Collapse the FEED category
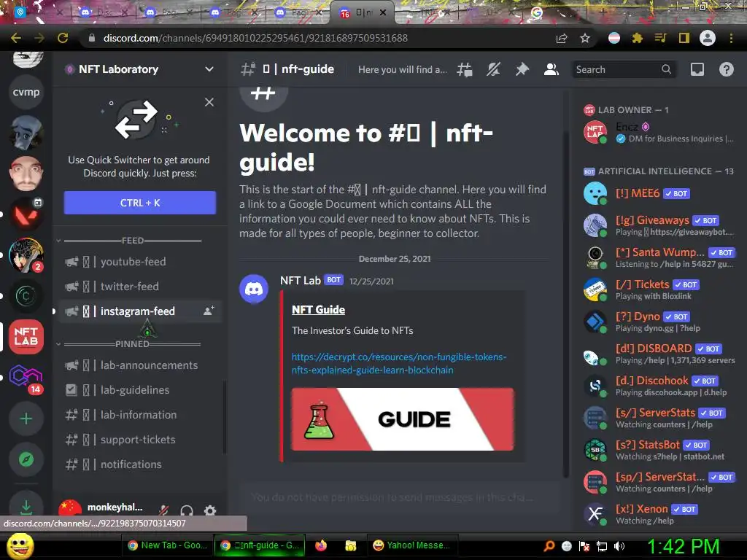747x560 pixels. click(133, 241)
